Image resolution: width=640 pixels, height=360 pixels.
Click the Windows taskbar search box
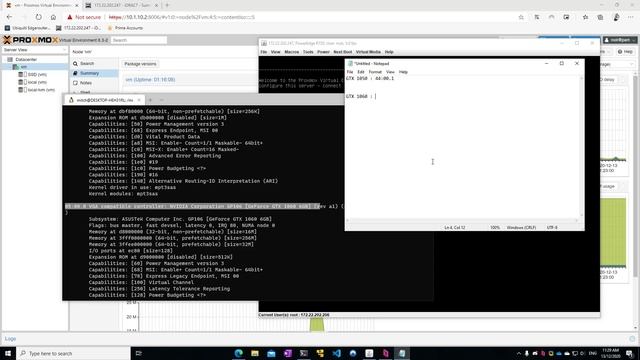73,353
